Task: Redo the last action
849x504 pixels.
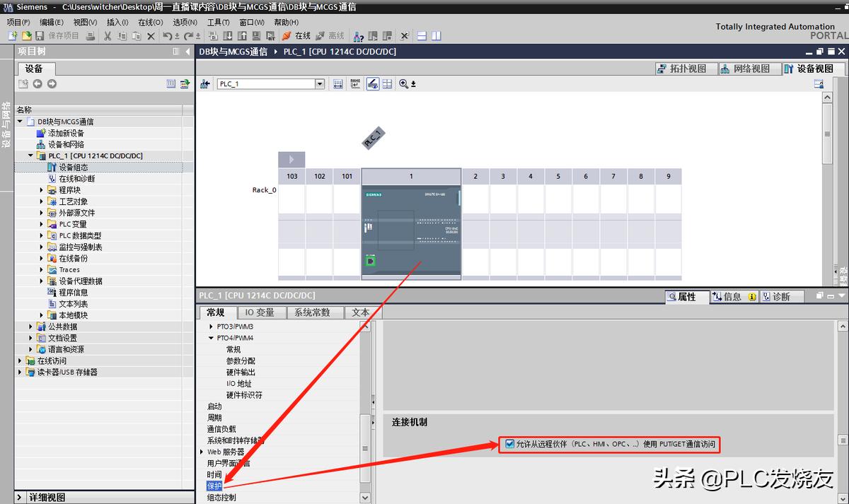Action: click(x=189, y=35)
